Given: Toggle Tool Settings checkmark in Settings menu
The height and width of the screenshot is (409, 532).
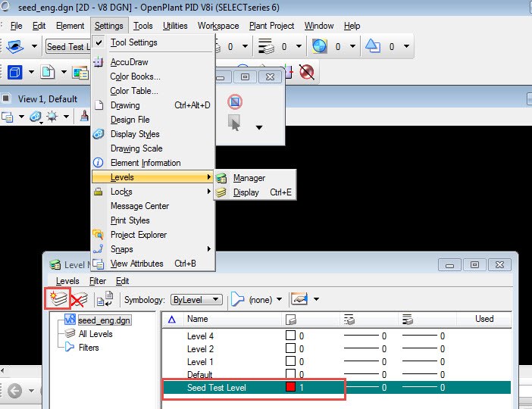Looking at the screenshot, I should [99, 42].
